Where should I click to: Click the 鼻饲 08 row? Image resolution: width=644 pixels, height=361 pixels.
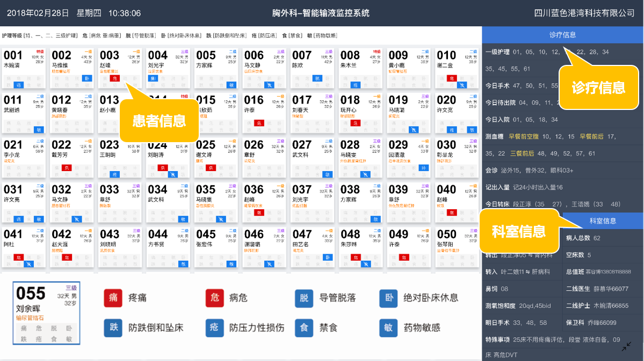(522, 289)
